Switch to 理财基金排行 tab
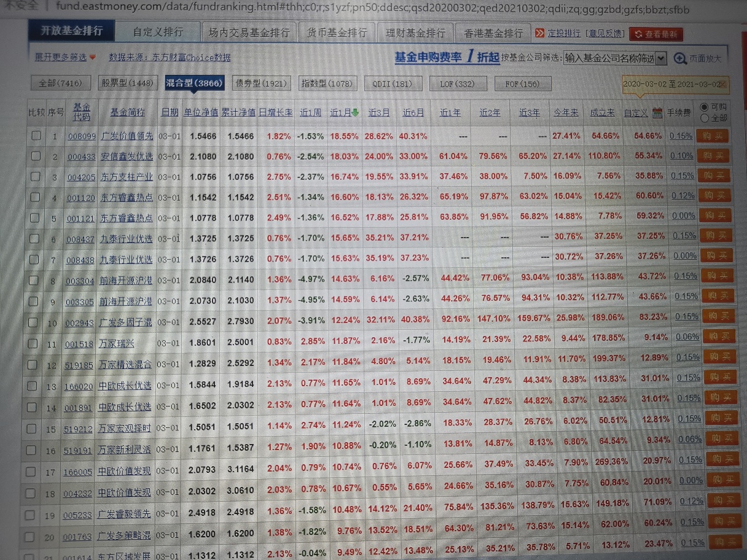 [415, 33]
